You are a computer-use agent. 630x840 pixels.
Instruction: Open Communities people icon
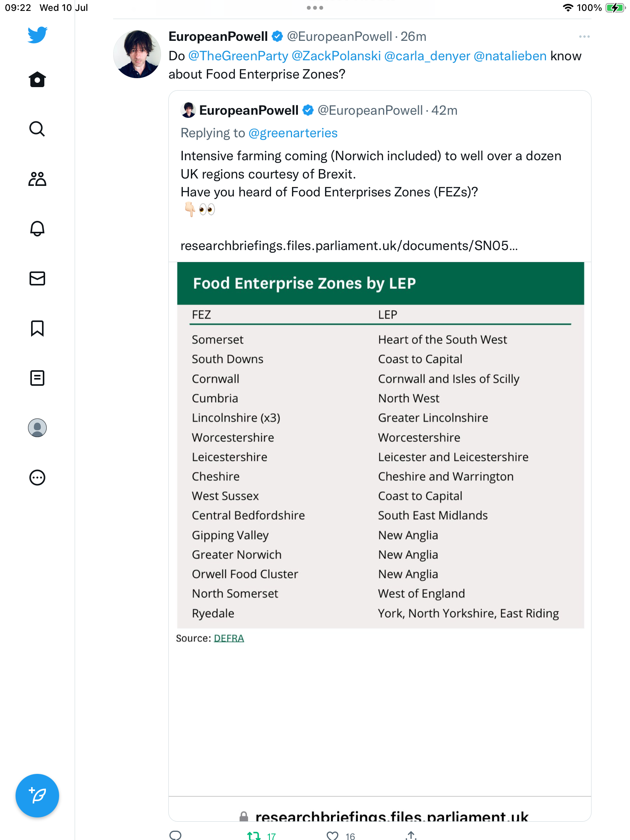(37, 179)
